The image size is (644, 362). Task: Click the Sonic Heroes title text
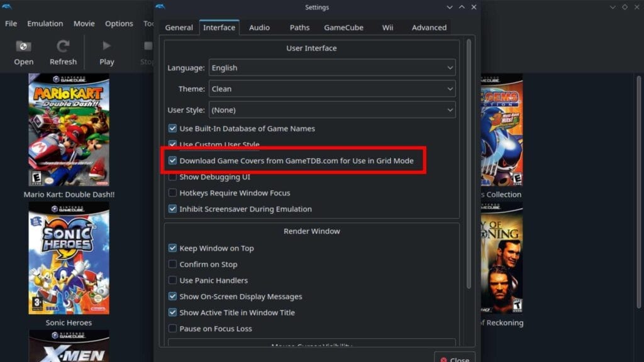coord(69,322)
